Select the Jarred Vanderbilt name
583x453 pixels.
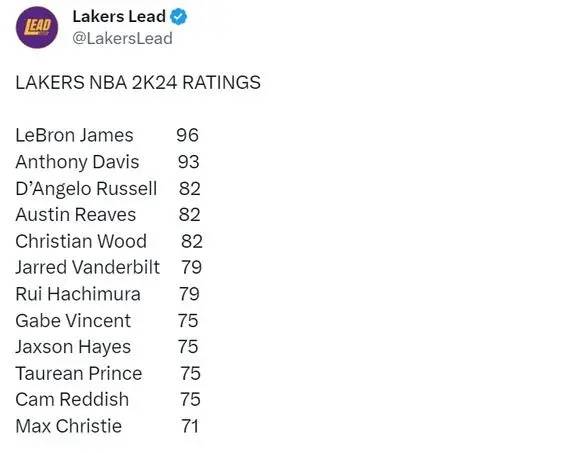tap(88, 267)
